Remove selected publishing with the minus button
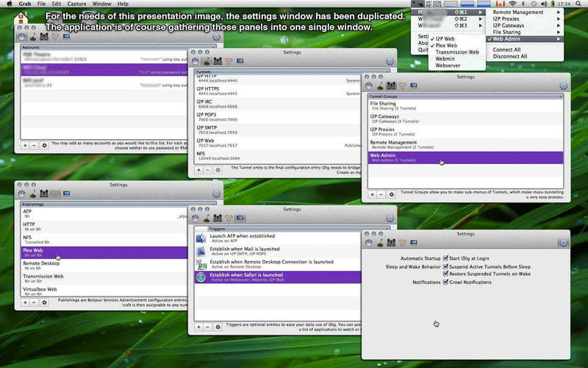Viewport: 588px width, 368px height. 34,302
